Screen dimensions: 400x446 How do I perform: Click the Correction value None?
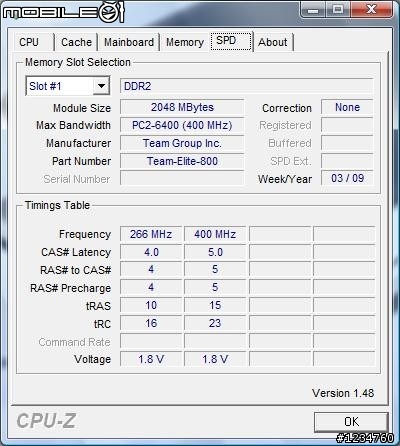(x=347, y=107)
